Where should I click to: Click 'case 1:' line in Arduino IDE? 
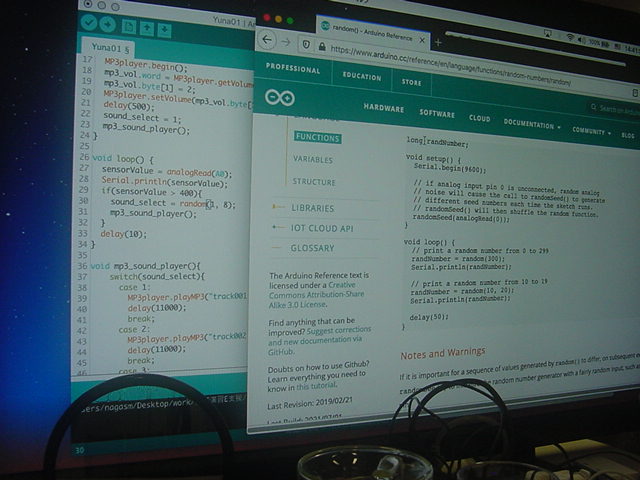[135, 287]
